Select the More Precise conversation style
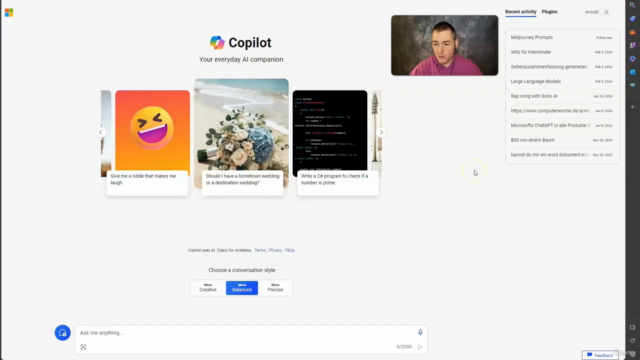This screenshot has width=640, height=360. click(275, 288)
